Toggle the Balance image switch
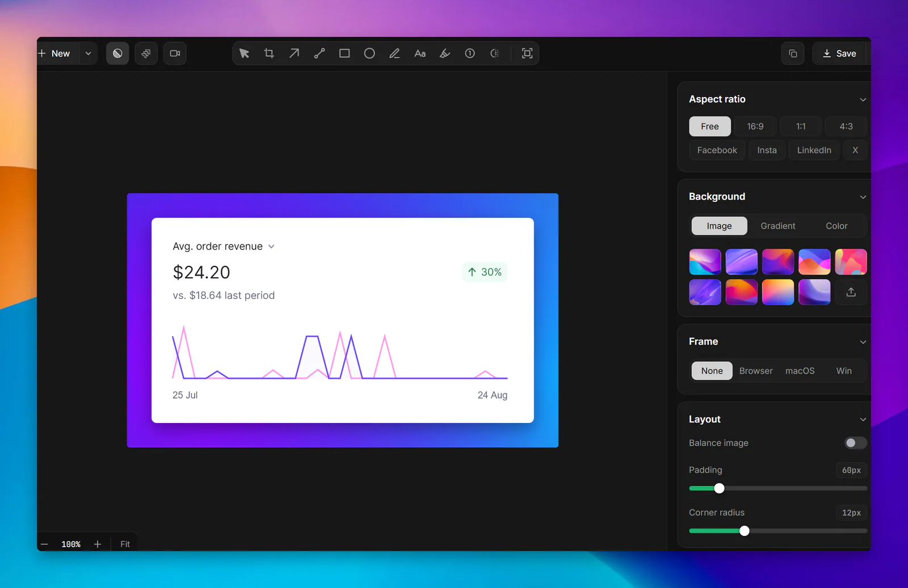Screen dimensions: 908x588 pyautogui.click(x=855, y=443)
